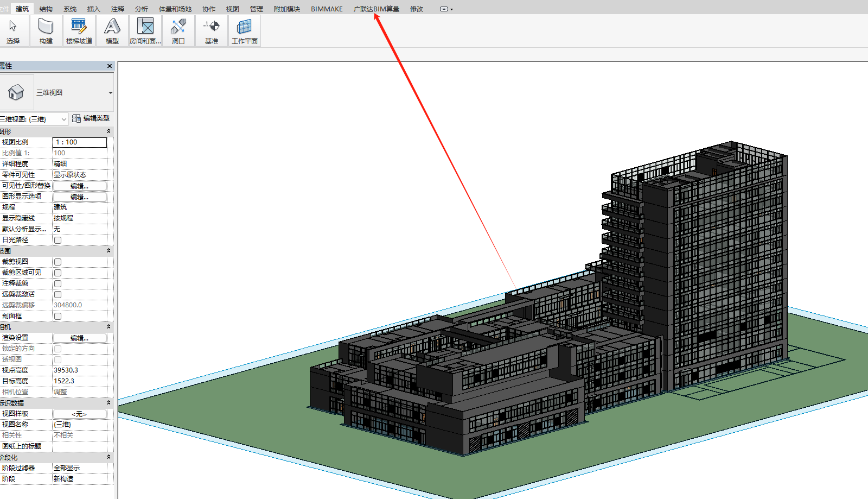Open the 视图 ribbon tab

coord(233,9)
